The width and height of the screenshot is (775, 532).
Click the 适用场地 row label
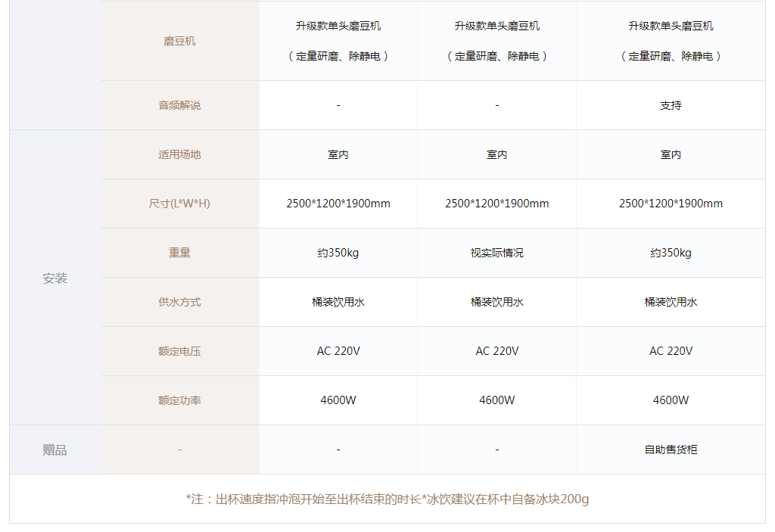pyautogui.click(x=179, y=154)
